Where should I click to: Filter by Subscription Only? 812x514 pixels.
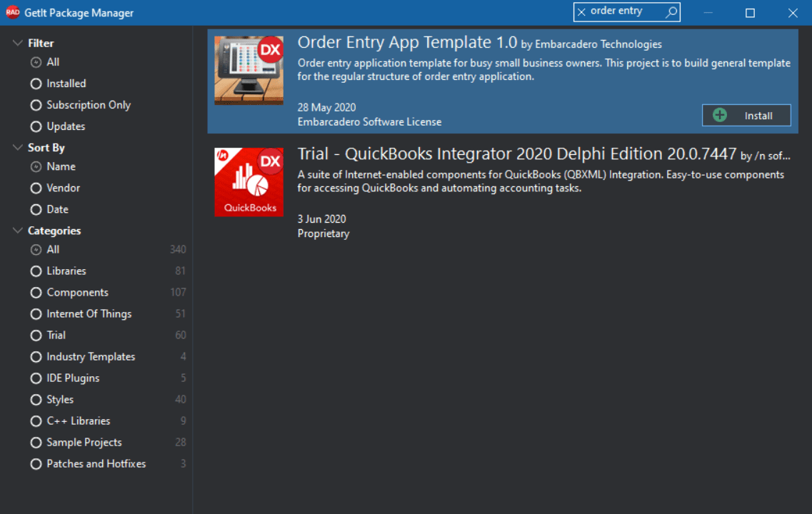click(x=80, y=105)
